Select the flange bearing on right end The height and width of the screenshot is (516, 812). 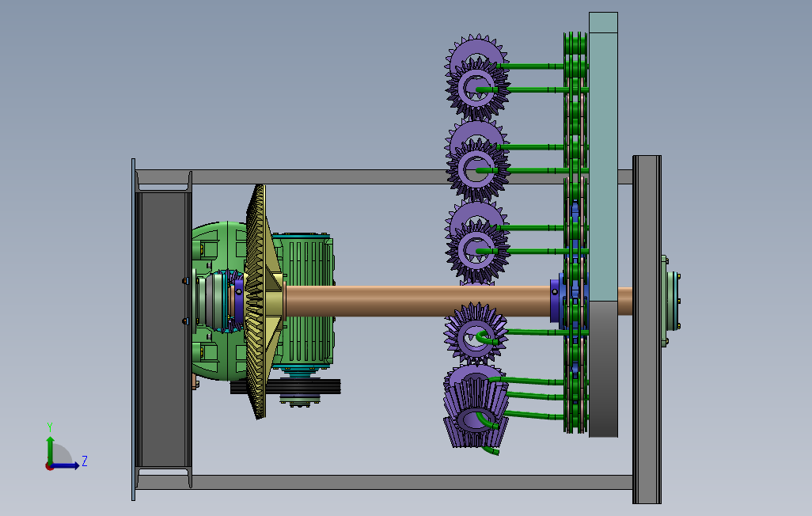672,301
